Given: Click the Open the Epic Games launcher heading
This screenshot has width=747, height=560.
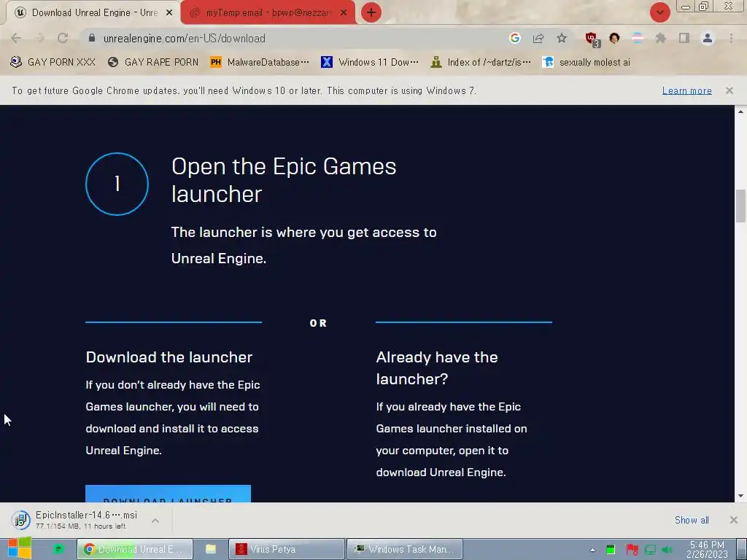Looking at the screenshot, I should point(284,180).
